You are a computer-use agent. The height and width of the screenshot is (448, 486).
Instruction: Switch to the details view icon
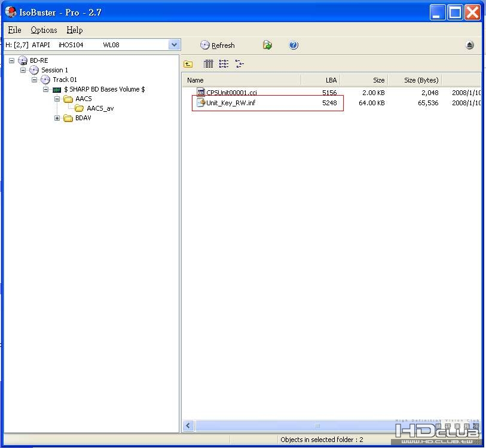point(240,64)
